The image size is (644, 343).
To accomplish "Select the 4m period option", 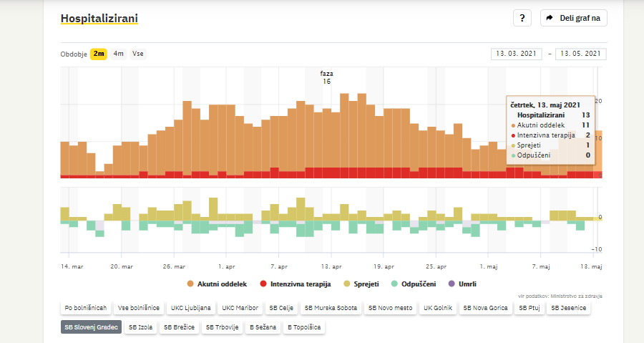I will coord(118,54).
